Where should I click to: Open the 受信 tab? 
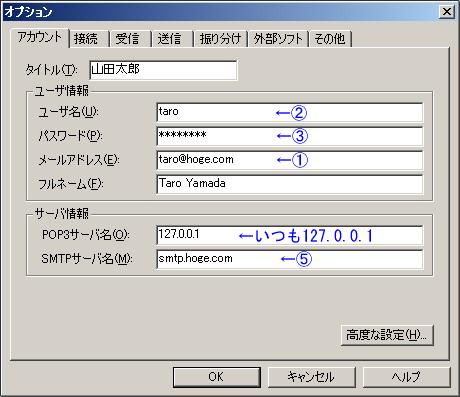click(130, 39)
